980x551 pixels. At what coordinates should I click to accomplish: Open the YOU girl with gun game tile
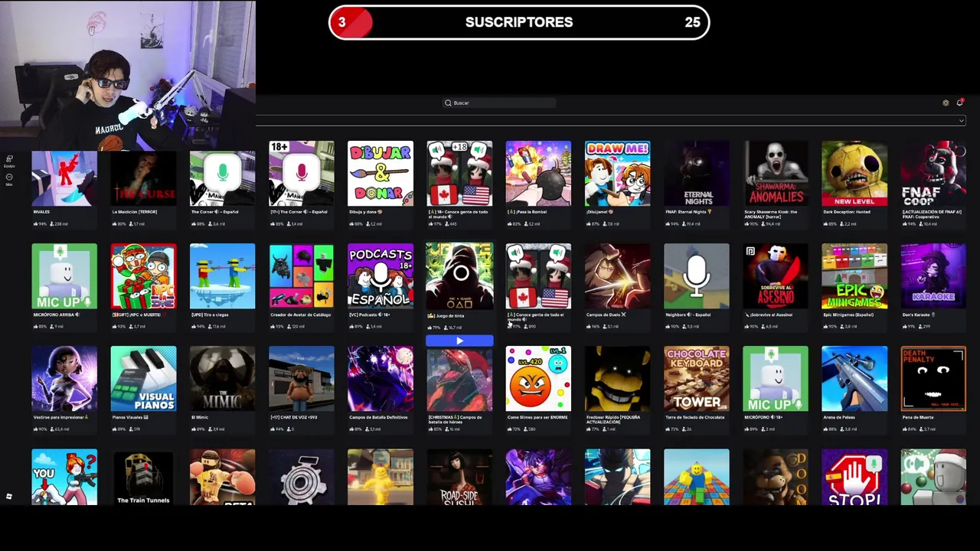coord(64,478)
